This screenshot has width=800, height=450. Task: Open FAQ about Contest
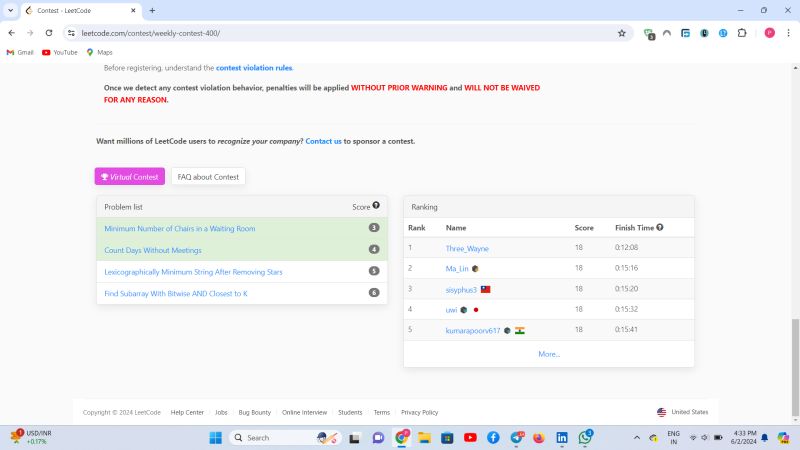point(208,177)
